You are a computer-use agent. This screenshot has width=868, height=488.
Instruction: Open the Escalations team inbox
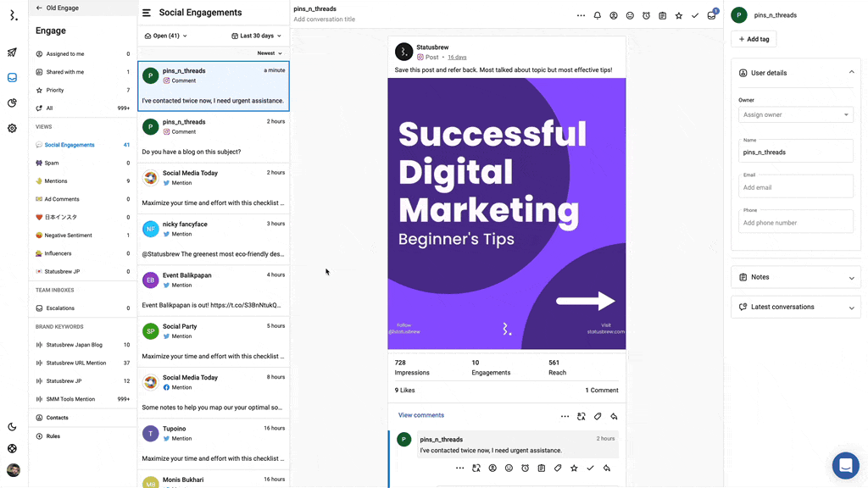(82, 308)
